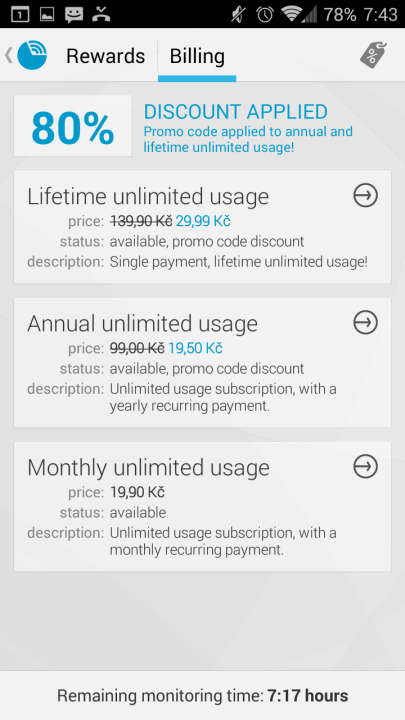The width and height of the screenshot is (405, 720).
Task: Select Lifetime unlimited usage plan title
Action: click(x=148, y=197)
